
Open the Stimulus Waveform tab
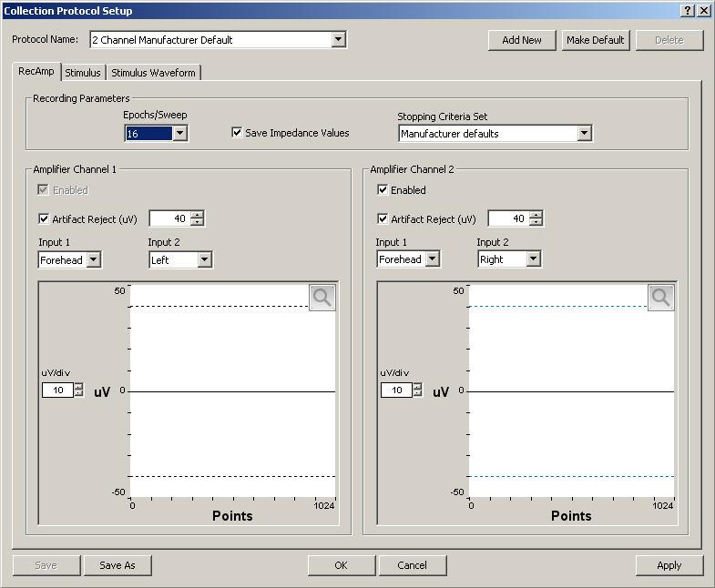[153, 73]
